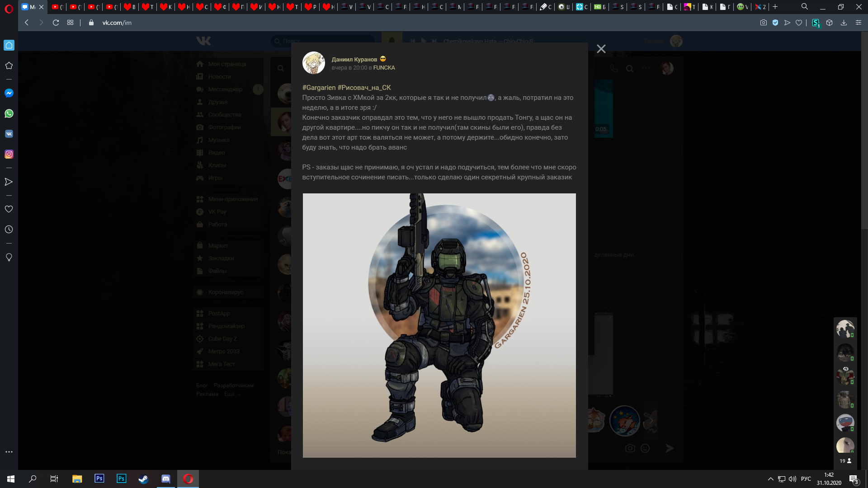Open a new browser tab

[x=775, y=7]
